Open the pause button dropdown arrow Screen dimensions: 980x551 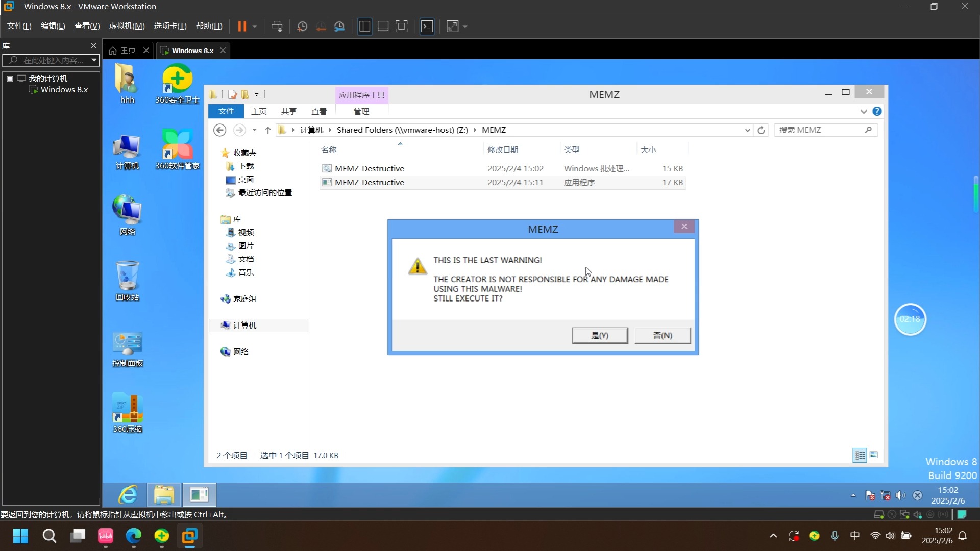tap(255, 26)
